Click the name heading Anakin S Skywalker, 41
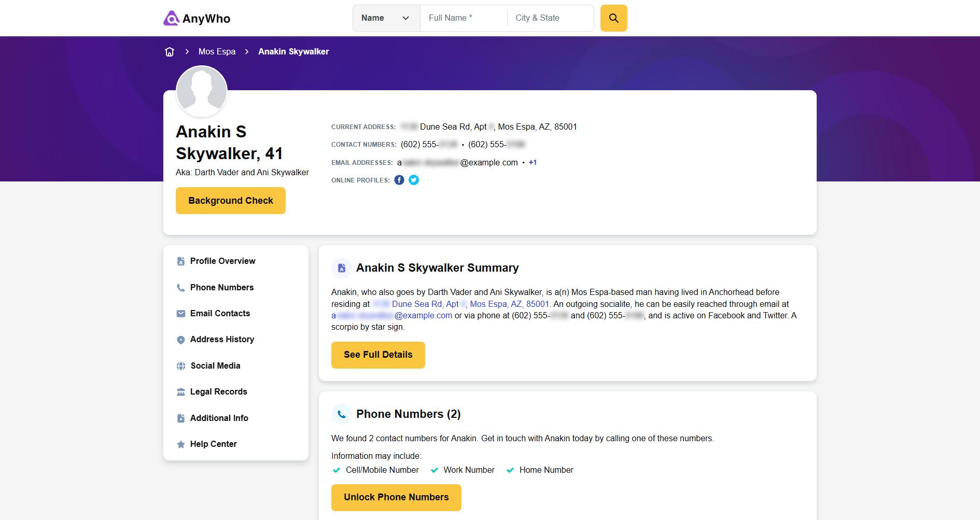 coord(229,143)
